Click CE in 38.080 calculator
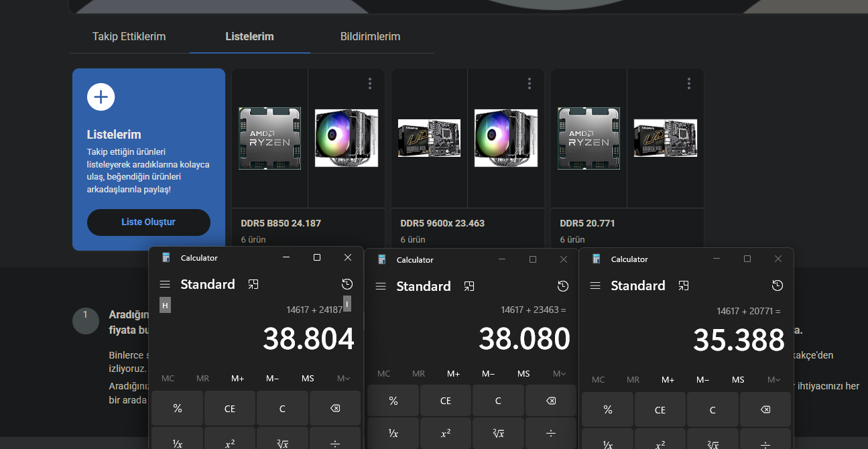 446,401
